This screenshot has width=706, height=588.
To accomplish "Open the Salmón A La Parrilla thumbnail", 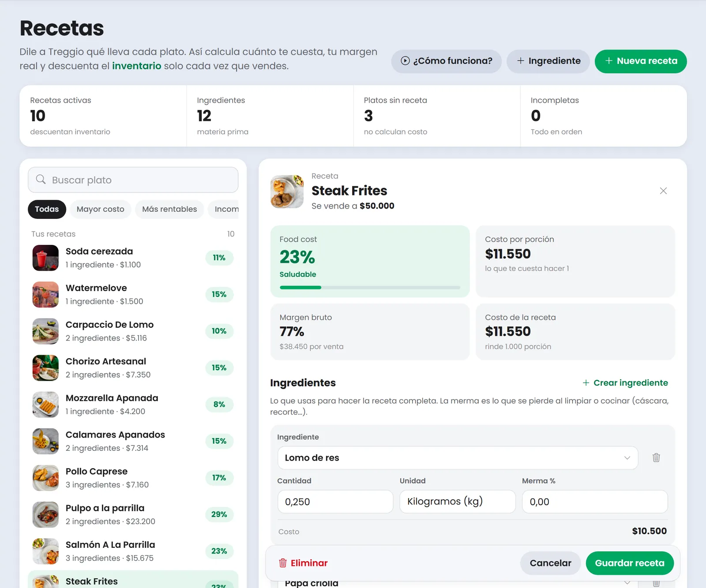I will point(45,551).
